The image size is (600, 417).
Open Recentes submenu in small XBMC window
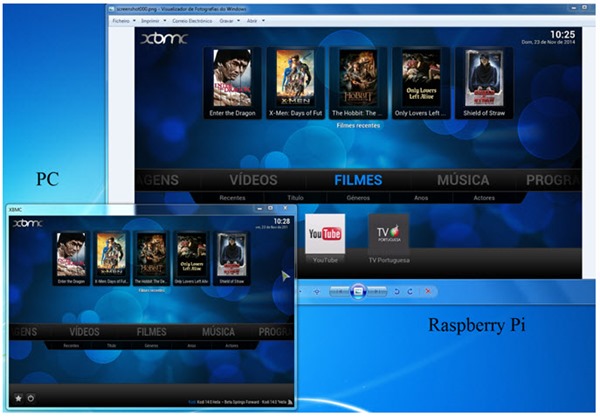71,345
